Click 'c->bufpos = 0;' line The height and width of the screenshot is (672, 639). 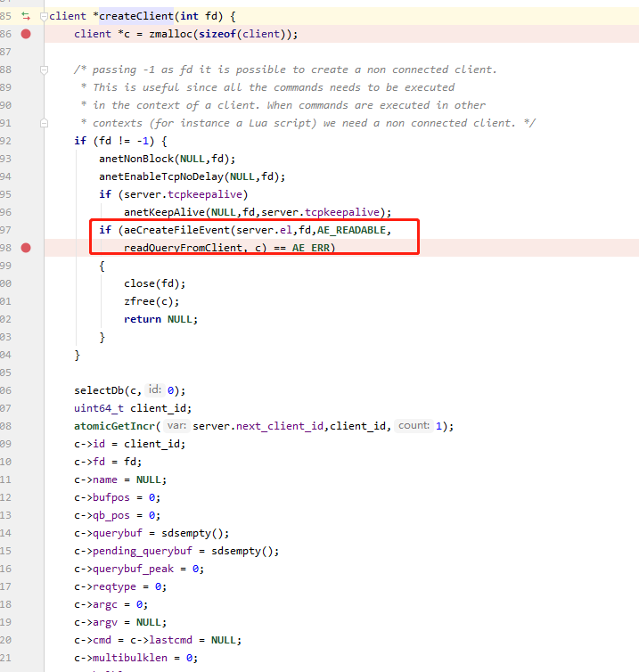pyautogui.click(x=118, y=498)
